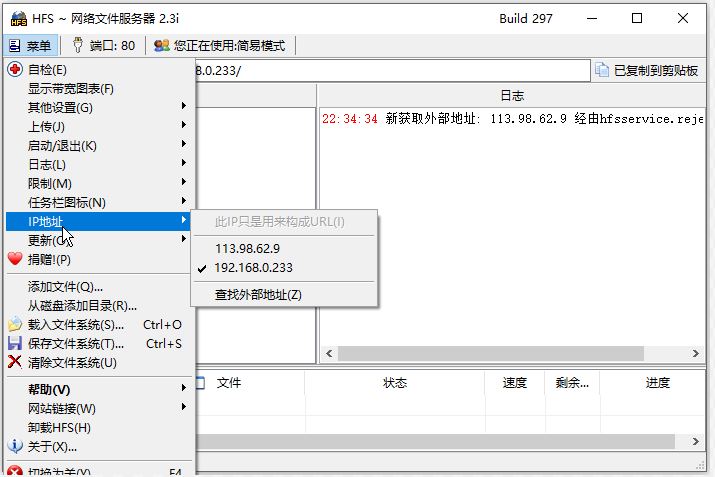The width and height of the screenshot is (715, 477).
Task: Click 您正在使用:简易模式 button
Action: (x=220, y=45)
